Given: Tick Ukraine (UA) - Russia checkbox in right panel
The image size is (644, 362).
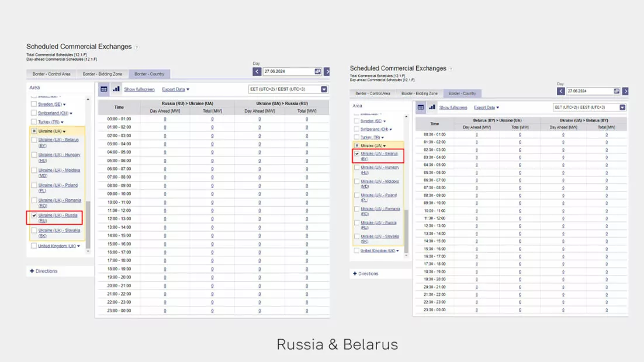Looking at the screenshot, I should point(357,223).
